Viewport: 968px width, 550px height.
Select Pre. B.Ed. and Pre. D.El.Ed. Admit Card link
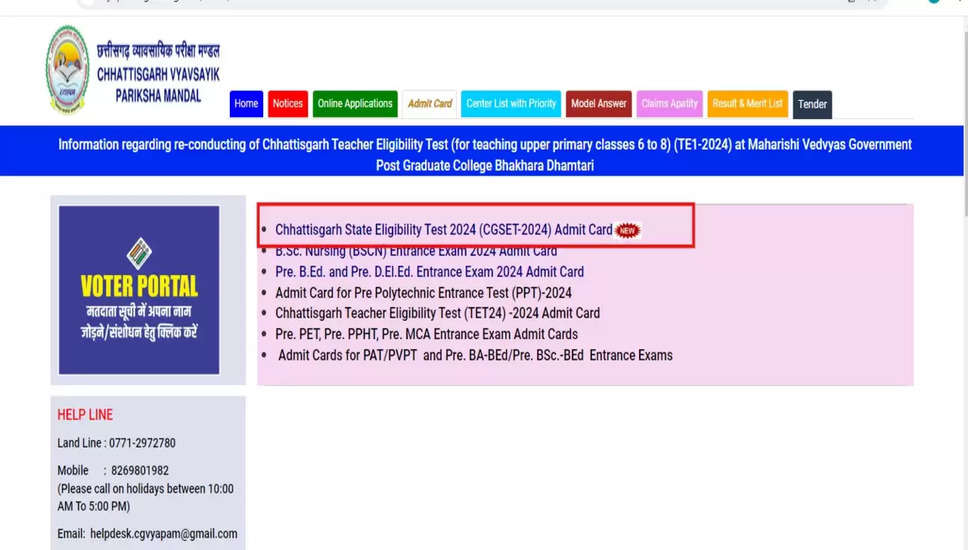click(x=429, y=272)
